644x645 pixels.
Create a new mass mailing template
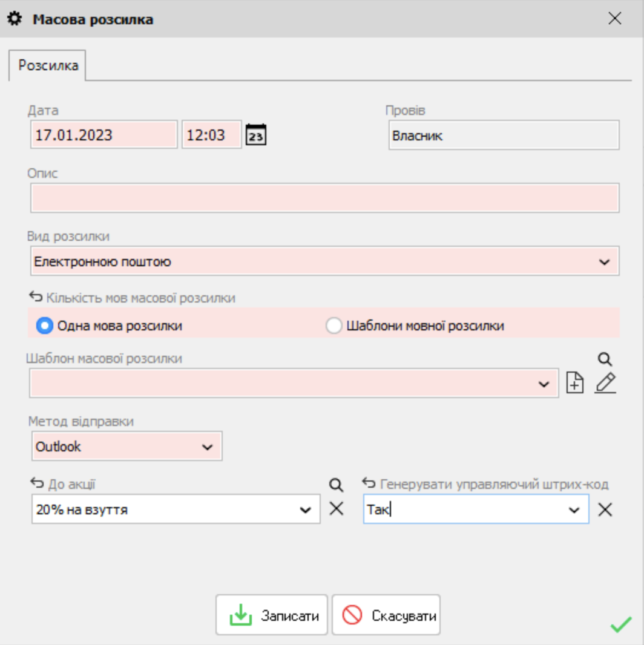[574, 384]
